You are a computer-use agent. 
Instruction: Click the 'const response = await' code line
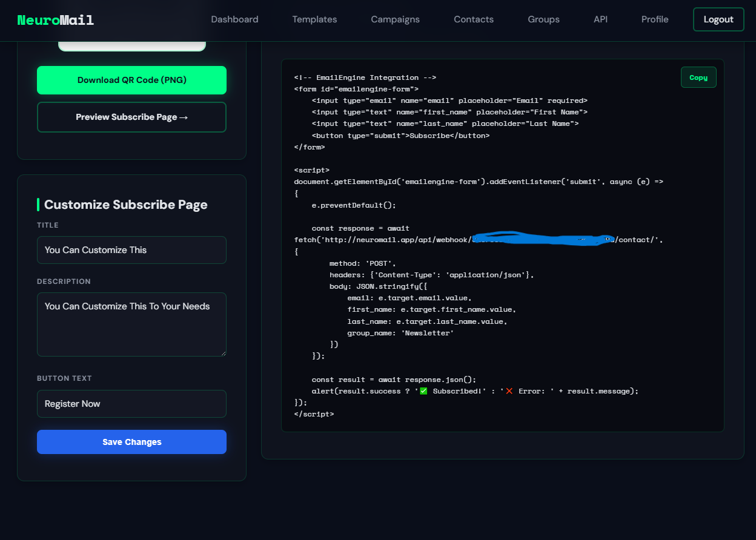[360, 228]
